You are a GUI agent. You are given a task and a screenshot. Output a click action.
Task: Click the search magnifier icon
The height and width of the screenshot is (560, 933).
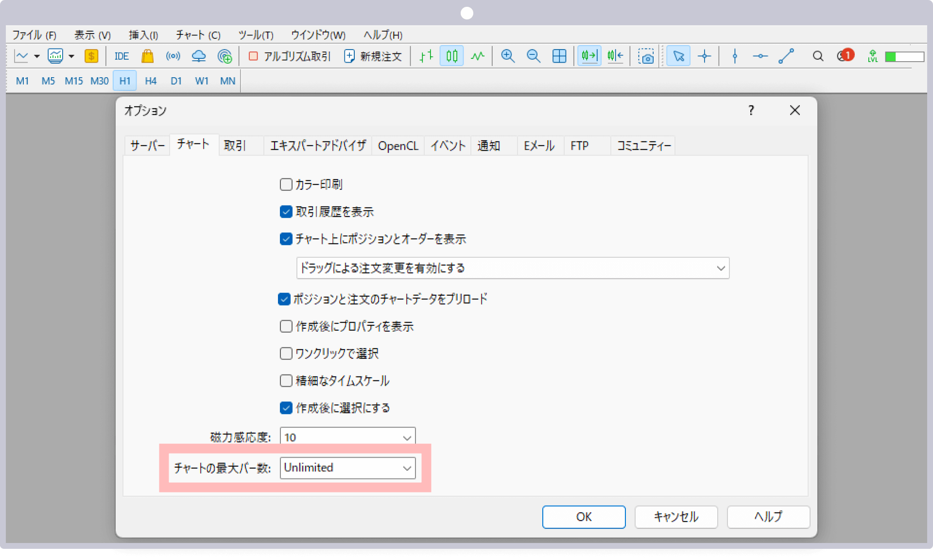click(x=818, y=56)
